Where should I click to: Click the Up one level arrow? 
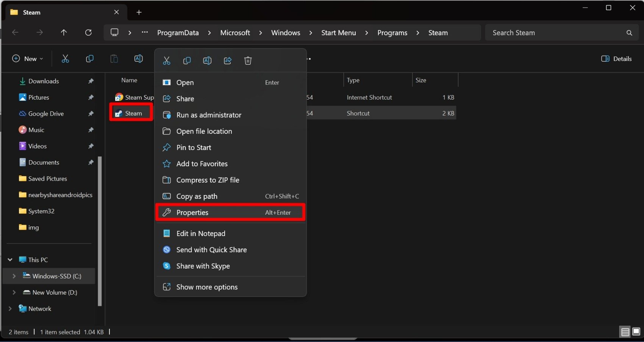[64, 33]
